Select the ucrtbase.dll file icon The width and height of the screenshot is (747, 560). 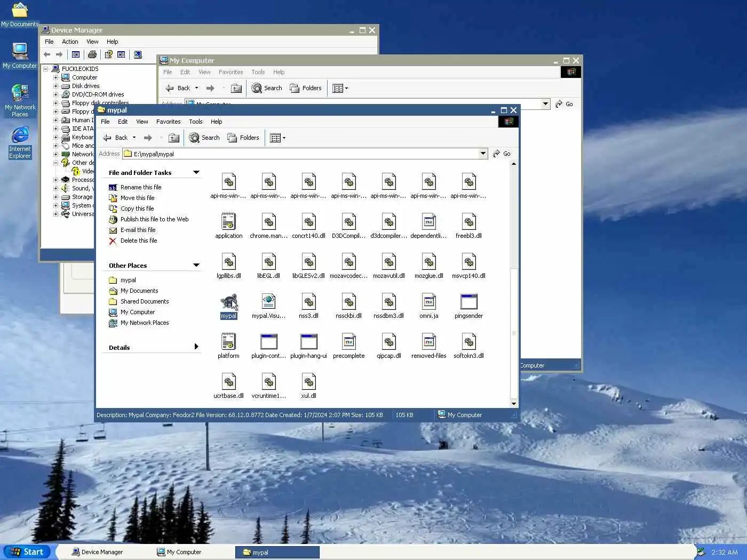tap(229, 382)
